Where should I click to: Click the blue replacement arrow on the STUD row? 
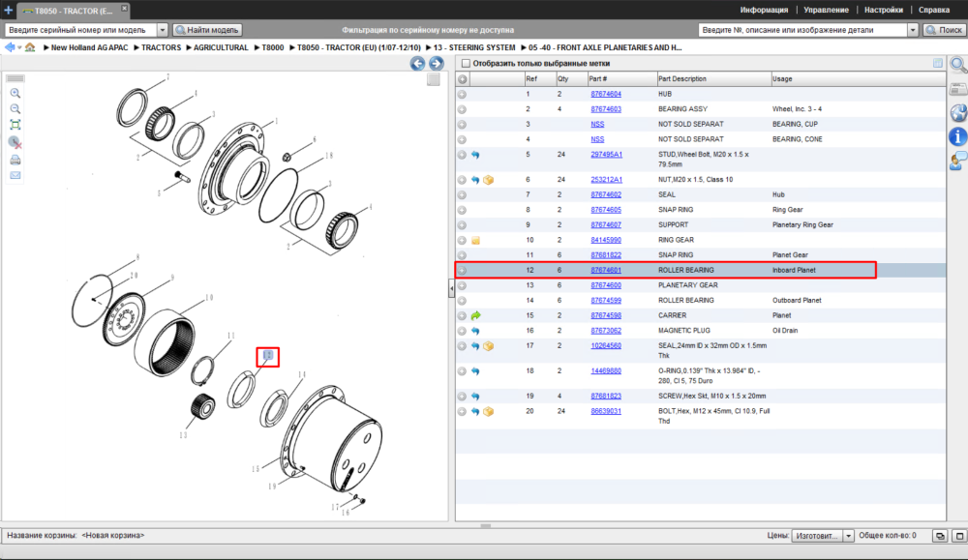click(x=475, y=155)
